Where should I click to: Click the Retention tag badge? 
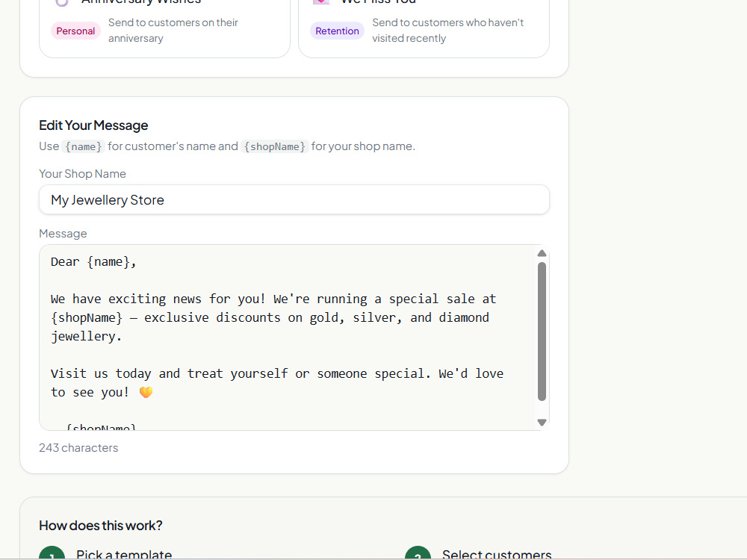(x=337, y=31)
